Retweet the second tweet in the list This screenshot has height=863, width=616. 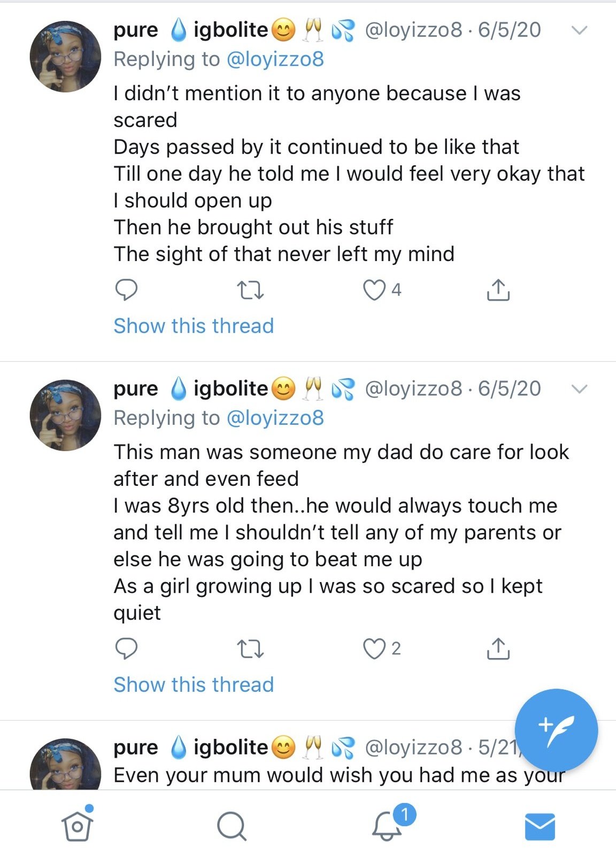250,648
